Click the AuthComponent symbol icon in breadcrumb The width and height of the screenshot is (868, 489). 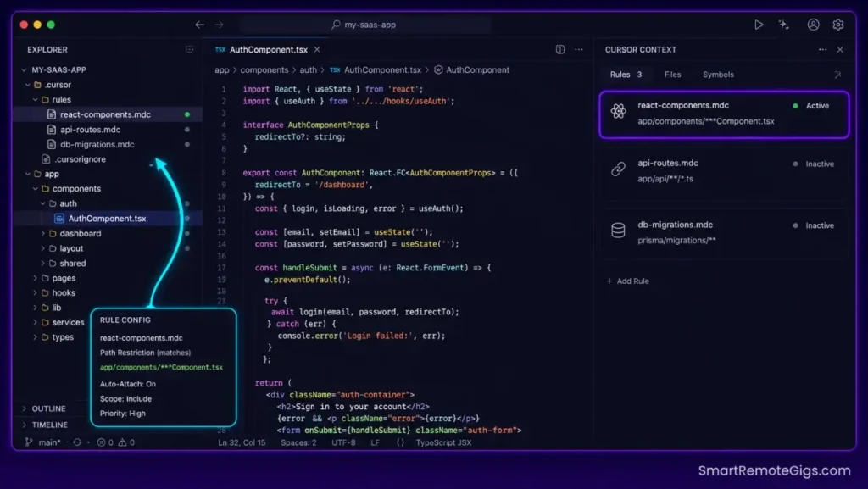tap(438, 69)
